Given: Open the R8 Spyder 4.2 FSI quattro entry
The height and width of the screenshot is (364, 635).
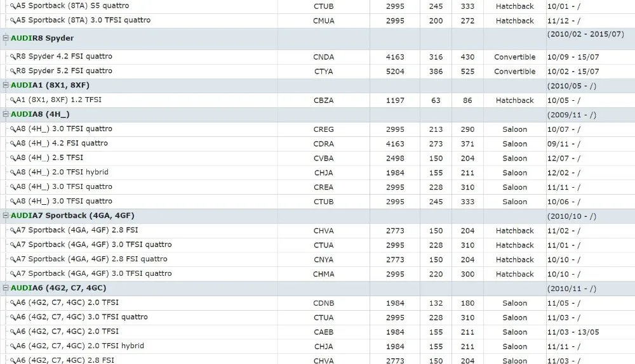Looking at the screenshot, I should point(64,56).
